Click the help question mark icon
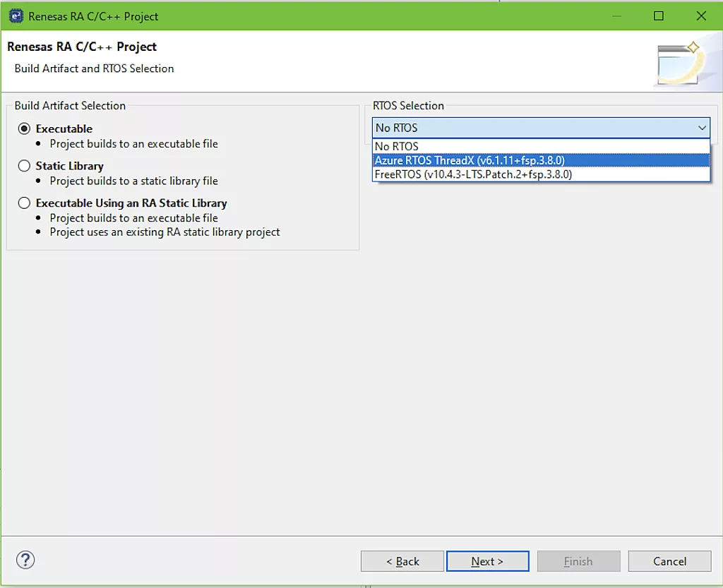 pos(25,560)
